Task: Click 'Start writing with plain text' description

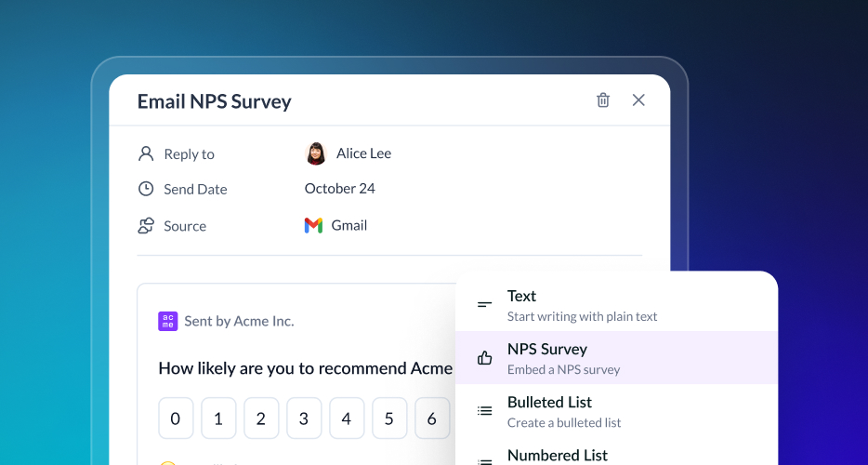Action: pos(583,316)
